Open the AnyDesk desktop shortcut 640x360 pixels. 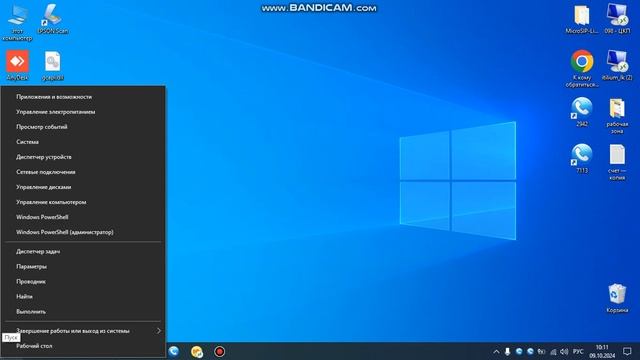coord(17,64)
